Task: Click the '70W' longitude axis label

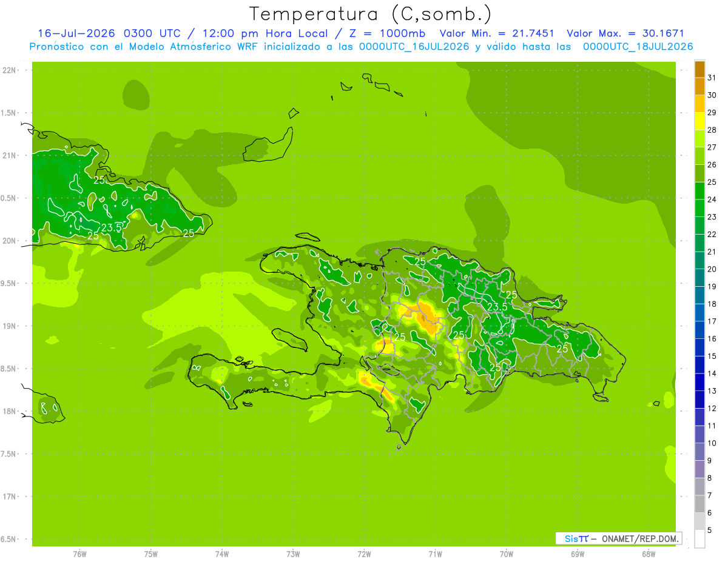Action: tap(507, 554)
